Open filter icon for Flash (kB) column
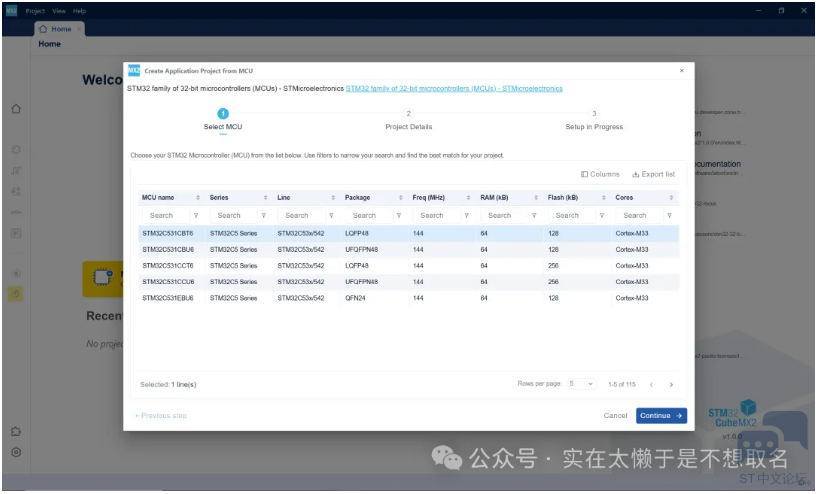 [602, 216]
